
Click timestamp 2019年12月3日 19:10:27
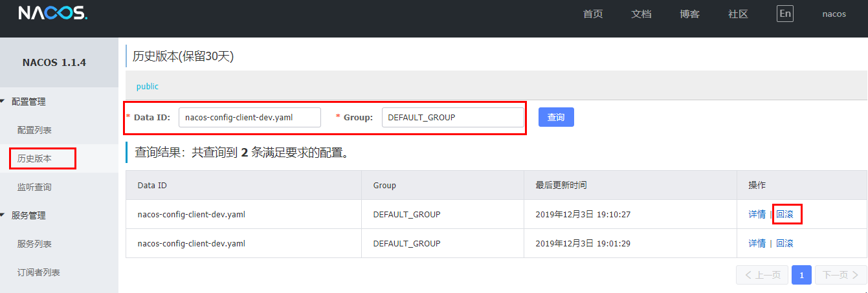[x=583, y=214]
